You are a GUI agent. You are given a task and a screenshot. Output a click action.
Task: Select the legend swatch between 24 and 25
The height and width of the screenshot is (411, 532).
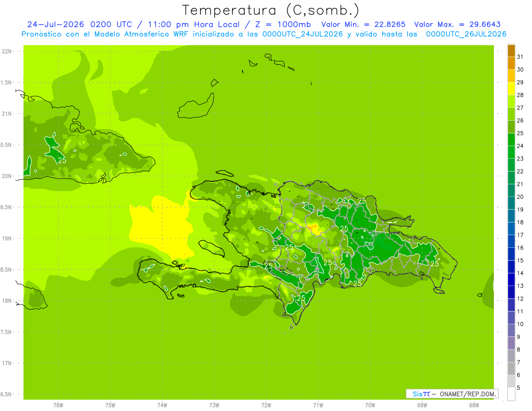coord(511,140)
